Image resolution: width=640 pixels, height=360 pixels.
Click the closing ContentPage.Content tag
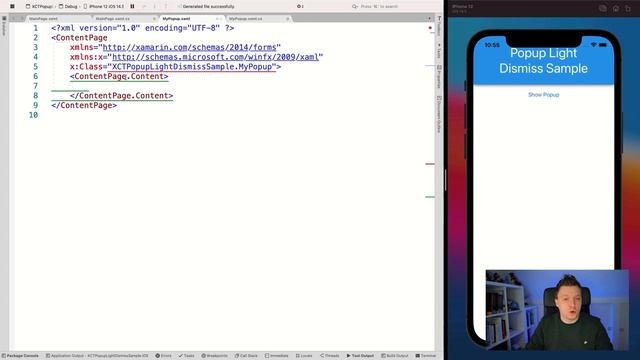click(x=121, y=96)
